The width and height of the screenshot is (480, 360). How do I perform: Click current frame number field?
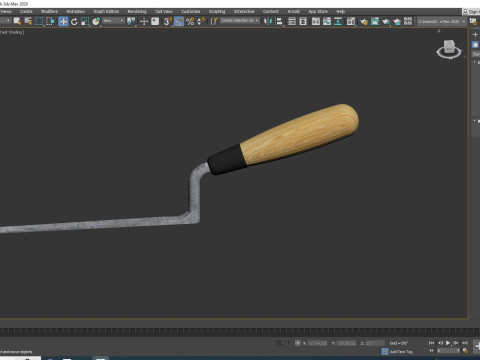(x=448, y=351)
